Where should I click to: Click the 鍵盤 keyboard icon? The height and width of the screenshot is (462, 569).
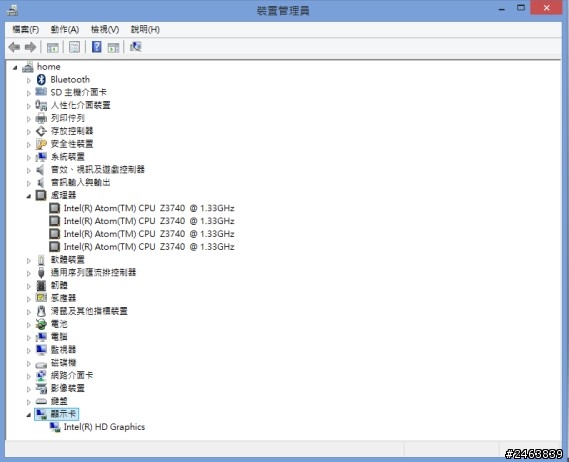[x=41, y=401]
